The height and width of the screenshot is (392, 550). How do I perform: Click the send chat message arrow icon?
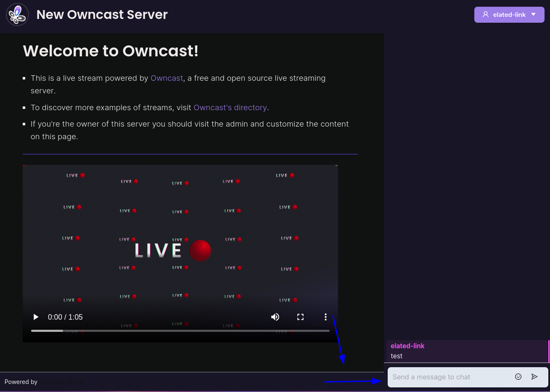(534, 377)
